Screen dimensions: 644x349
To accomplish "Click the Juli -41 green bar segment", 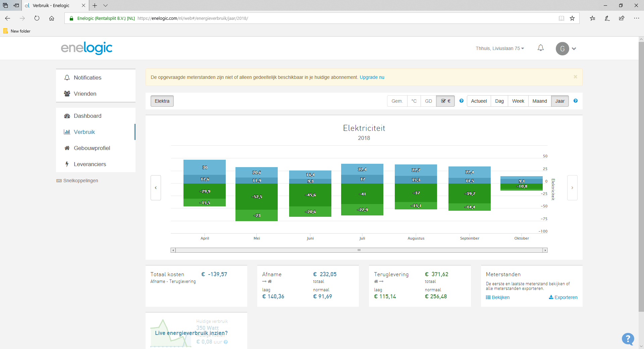I will tap(362, 194).
